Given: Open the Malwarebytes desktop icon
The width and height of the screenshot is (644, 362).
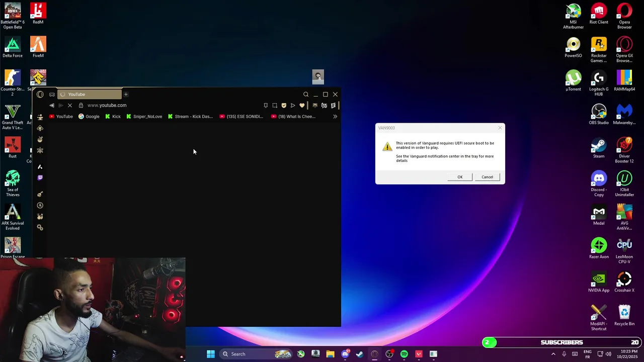Looking at the screenshot, I should tap(624, 114).
